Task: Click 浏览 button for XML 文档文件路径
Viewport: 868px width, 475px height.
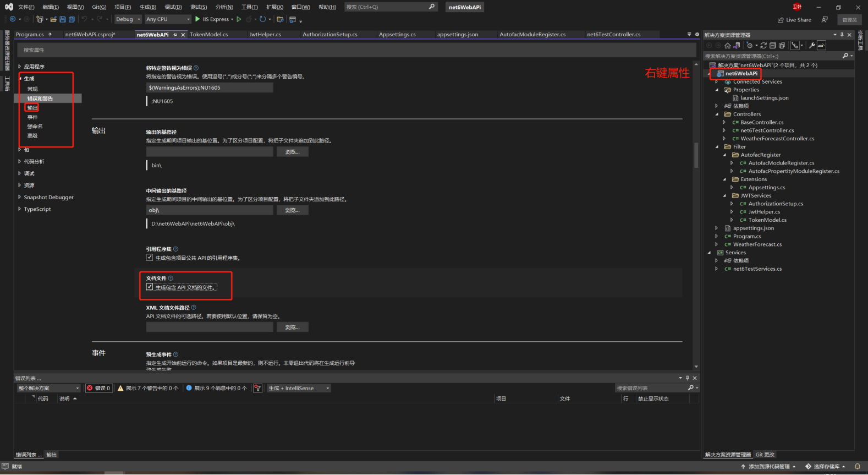Action: click(x=293, y=327)
